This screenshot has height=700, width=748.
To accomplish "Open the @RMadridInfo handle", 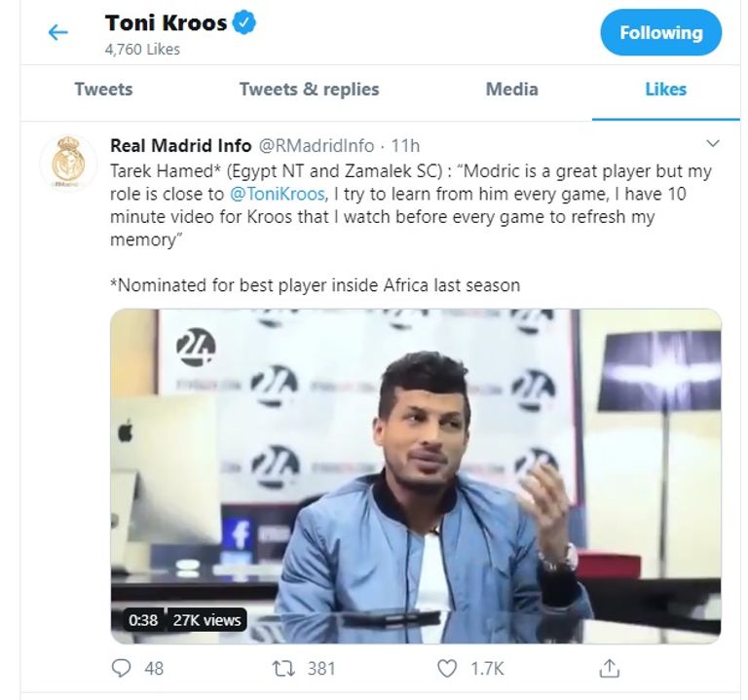I will coord(316,146).
